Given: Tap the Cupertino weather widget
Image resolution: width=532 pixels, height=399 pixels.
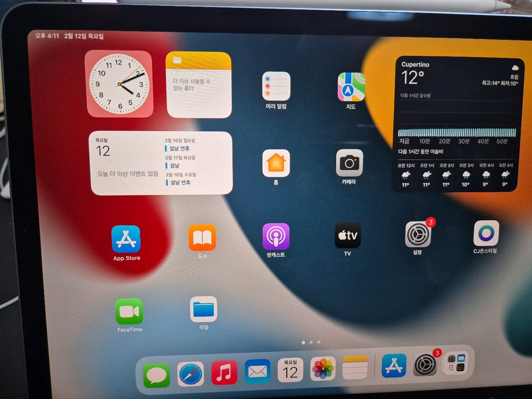Looking at the screenshot, I should pyautogui.click(x=458, y=124).
